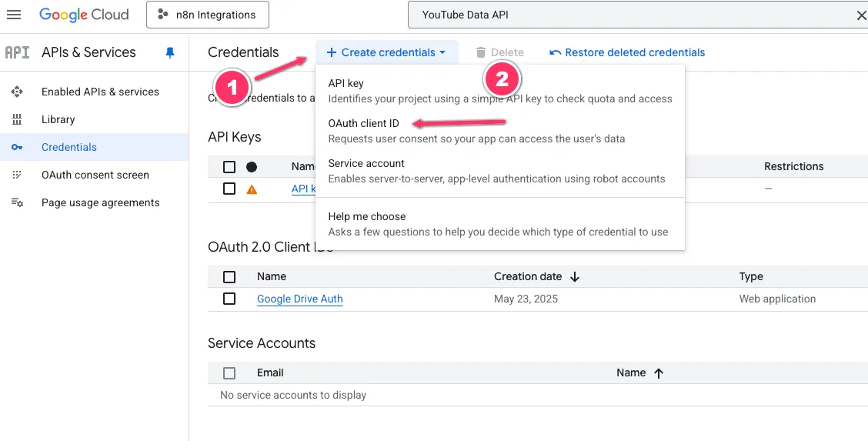Choose OAuth client ID from the menu

pos(500,131)
